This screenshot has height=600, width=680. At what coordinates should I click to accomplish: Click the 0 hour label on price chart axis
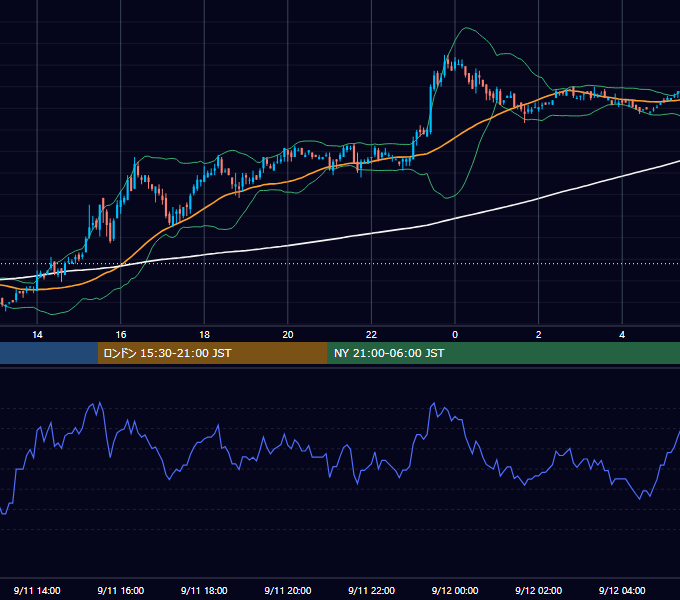(x=455, y=335)
